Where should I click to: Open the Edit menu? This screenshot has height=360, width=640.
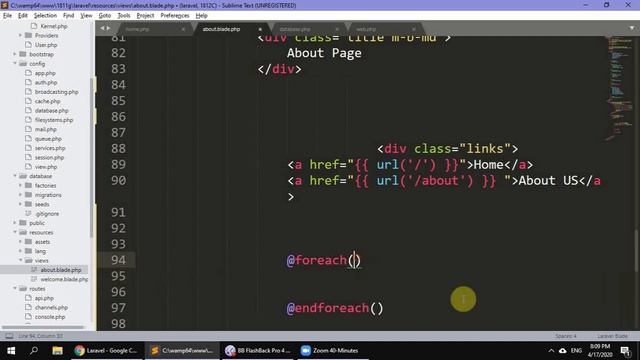pyautogui.click(x=23, y=16)
